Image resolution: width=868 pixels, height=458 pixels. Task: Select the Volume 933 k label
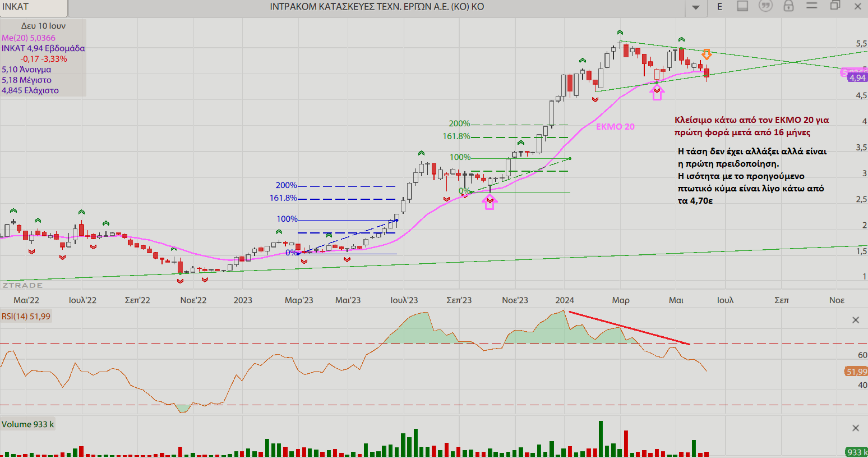(x=28, y=424)
